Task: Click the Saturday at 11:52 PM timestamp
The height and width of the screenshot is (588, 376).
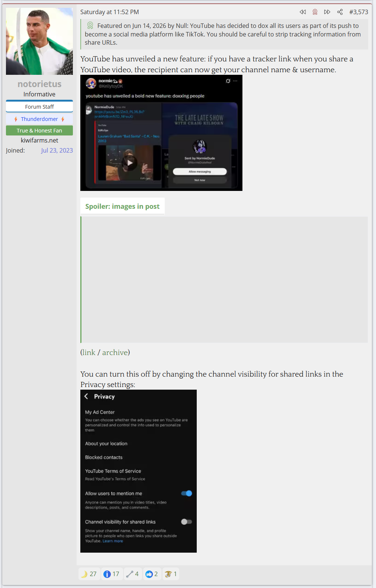Action: click(110, 12)
